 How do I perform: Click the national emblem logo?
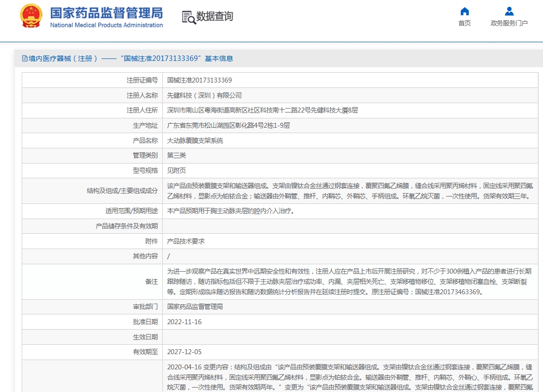point(31,16)
